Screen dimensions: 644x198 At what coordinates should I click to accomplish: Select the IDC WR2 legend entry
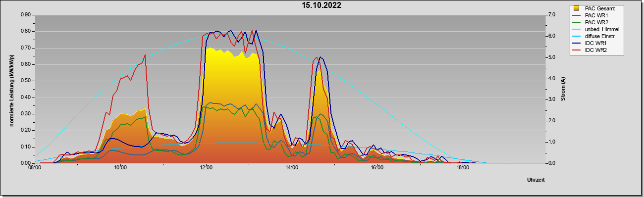click(596, 50)
